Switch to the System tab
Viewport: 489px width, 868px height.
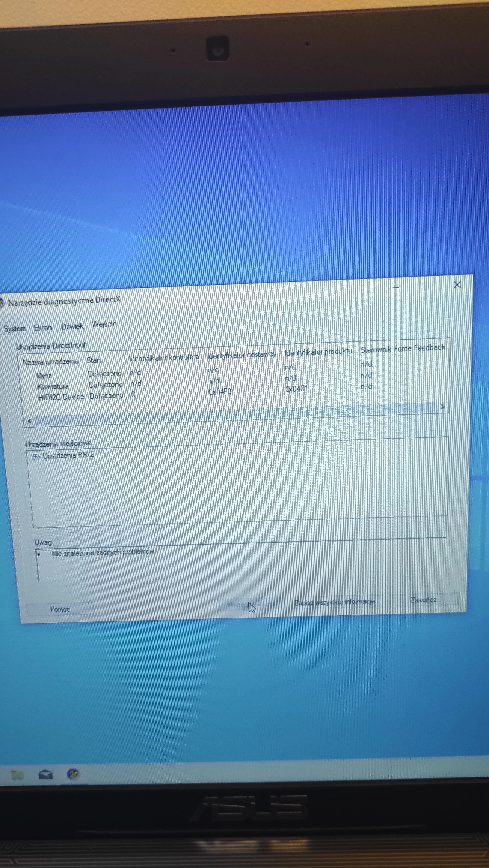[x=15, y=328]
